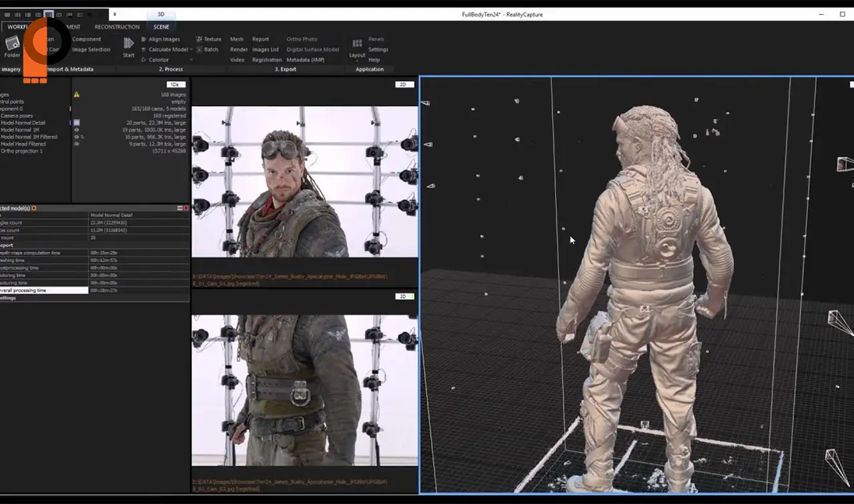Click the Mesh export button
Image resolution: width=854 pixels, height=504 pixels.
tap(237, 39)
